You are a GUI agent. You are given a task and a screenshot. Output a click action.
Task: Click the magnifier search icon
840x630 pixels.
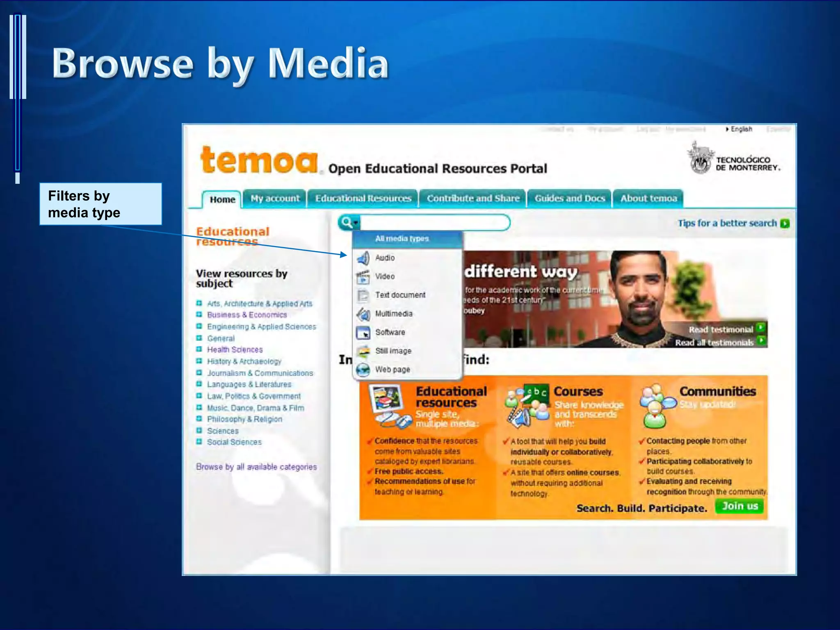347,223
